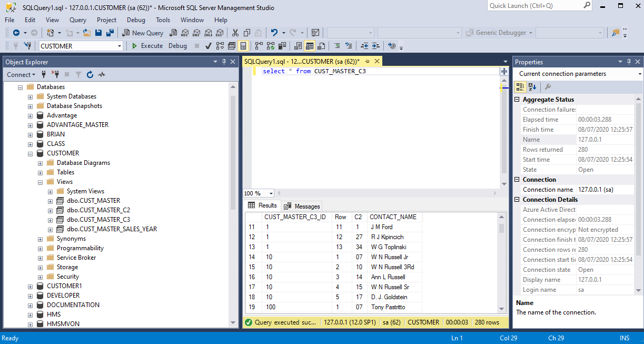
Task: Click row header 15 in results grid
Action: coord(254,267)
